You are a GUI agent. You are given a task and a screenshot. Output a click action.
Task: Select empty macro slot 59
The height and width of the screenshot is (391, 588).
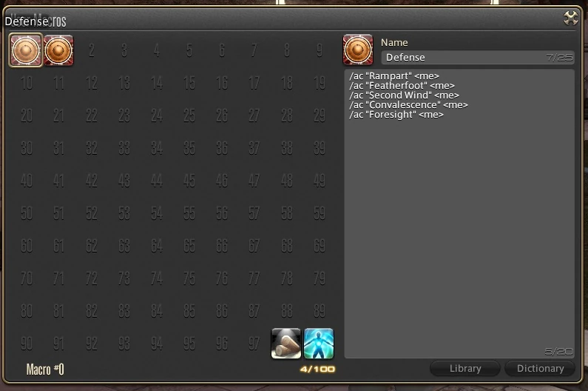pos(319,213)
